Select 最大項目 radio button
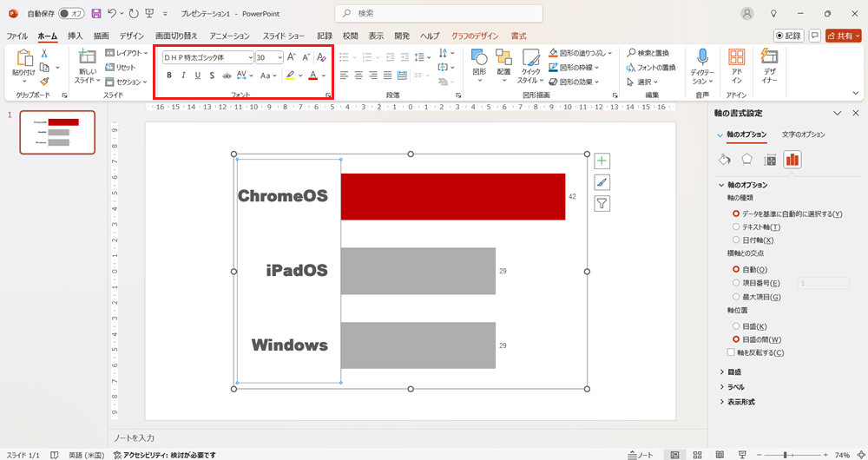Viewport: 868px width, 460px height. point(736,297)
